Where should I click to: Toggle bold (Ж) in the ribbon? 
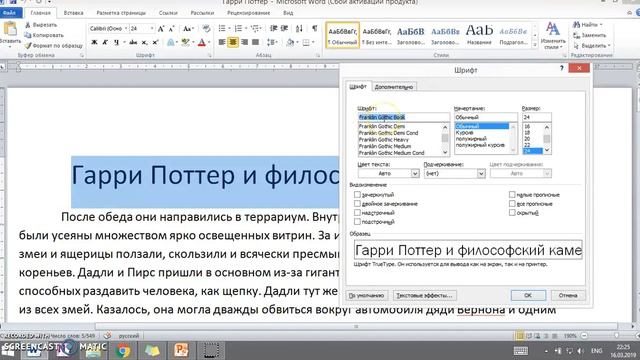point(94,42)
